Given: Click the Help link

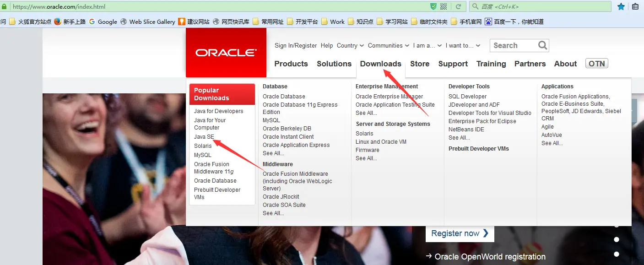Looking at the screenshot, I should click(x=327, y=45).
